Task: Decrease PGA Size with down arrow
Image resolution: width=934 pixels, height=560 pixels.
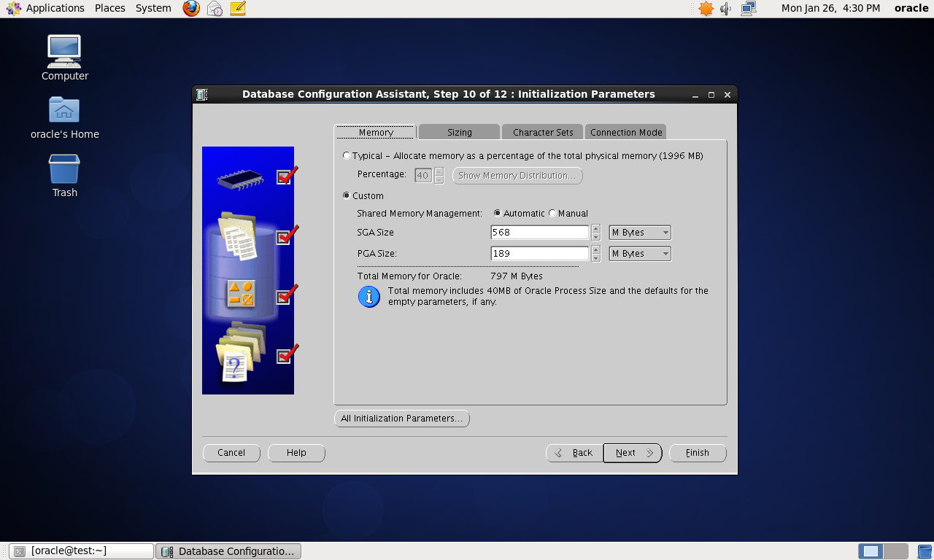Action: [596, 258]
